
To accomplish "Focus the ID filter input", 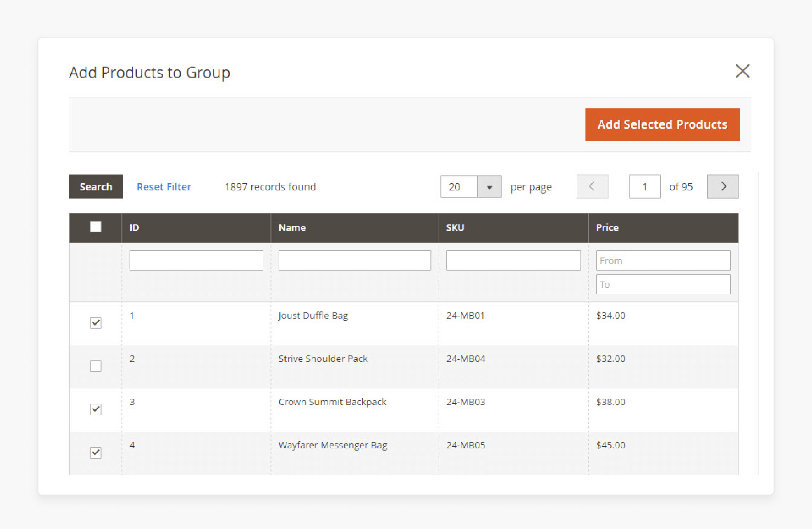I will tap(196, 261).
